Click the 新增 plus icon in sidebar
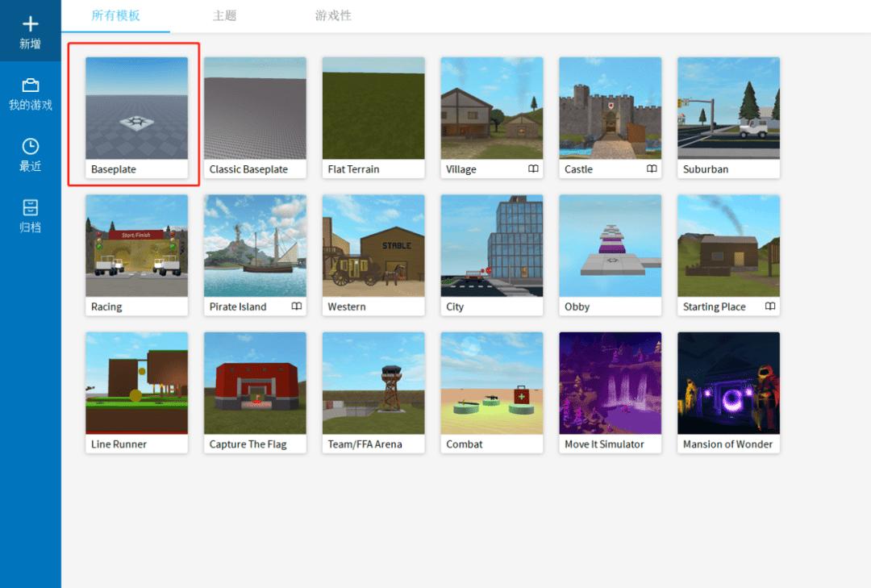871x588 pixels. [x=30, y=23]
